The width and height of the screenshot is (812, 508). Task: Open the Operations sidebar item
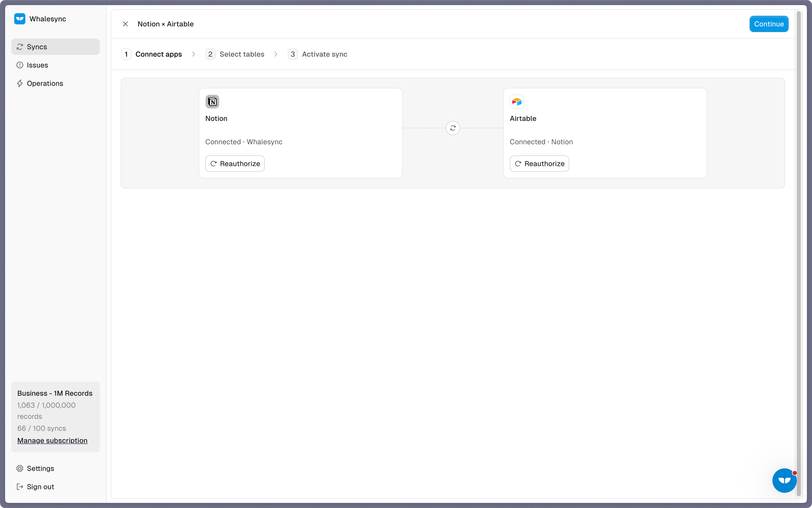(55, 83)
